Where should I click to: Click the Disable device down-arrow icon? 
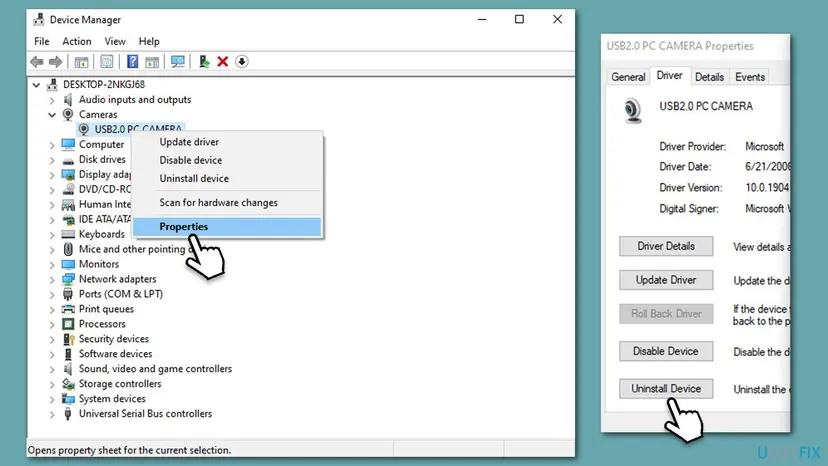[242, 62]
